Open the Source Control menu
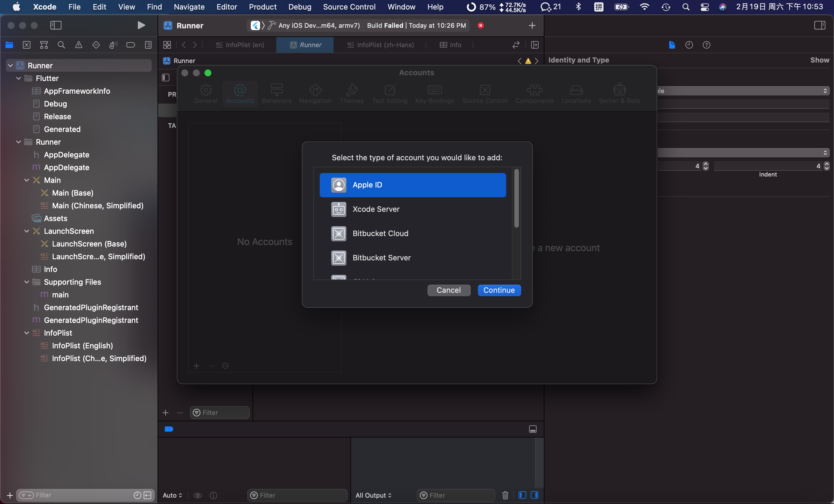The image size is (834, 504). point(349,7)
